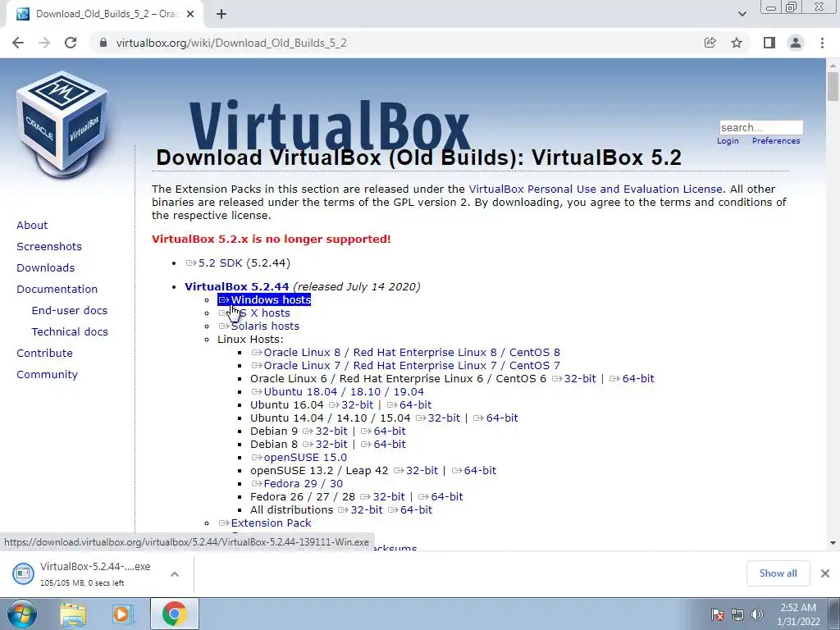Click the page vertical scrollbar thumb
Image resolution: width=840 pixels, height=630 pixels.
click(833, 86)
